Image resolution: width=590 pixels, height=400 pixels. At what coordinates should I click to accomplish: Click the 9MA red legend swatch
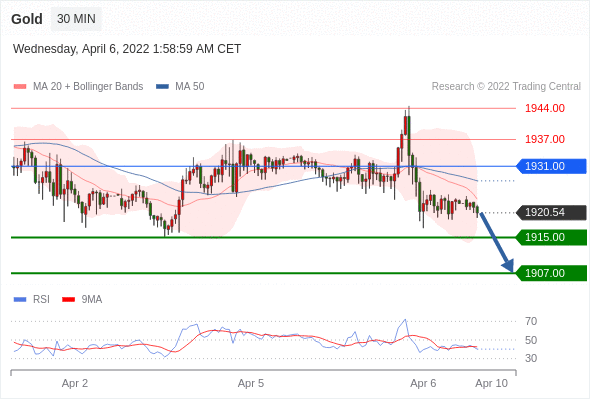[68, 300]
